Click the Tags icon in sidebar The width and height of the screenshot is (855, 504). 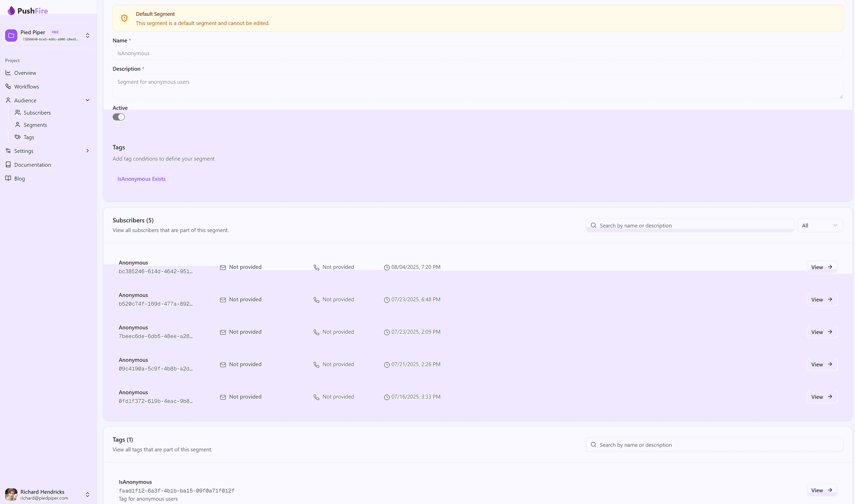18,137
